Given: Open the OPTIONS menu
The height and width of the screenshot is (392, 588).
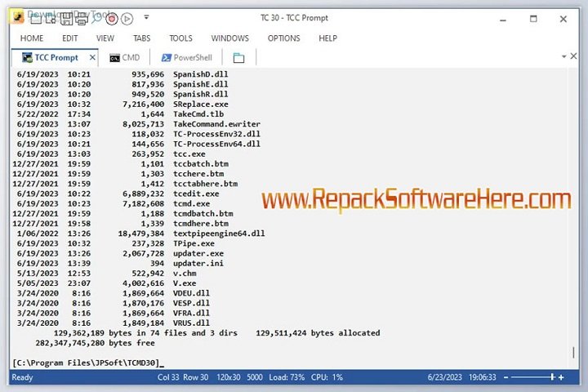Looking at the screenshot, I should click(284, 38).
